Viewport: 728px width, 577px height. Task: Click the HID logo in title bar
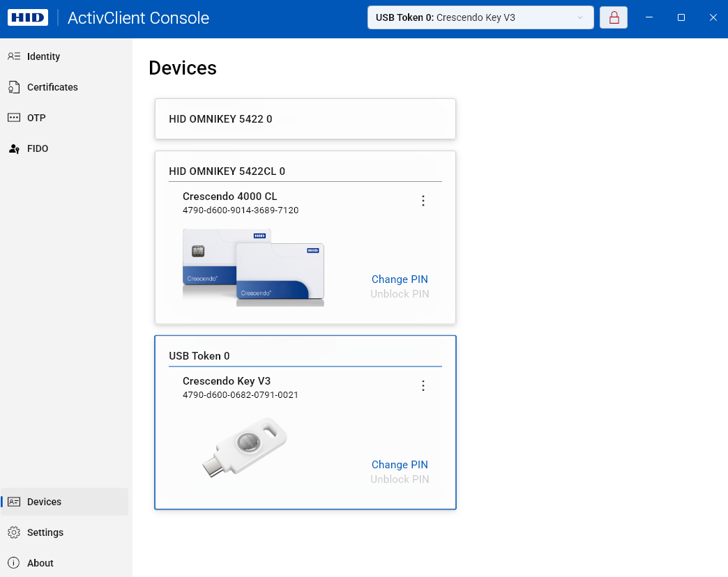pyautogui.click(x=28, y=17)
